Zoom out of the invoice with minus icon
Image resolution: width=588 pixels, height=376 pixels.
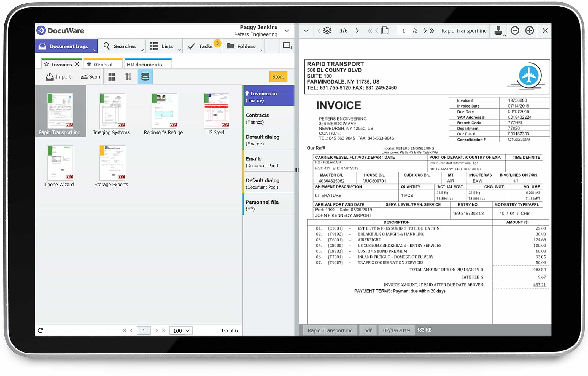515,31
